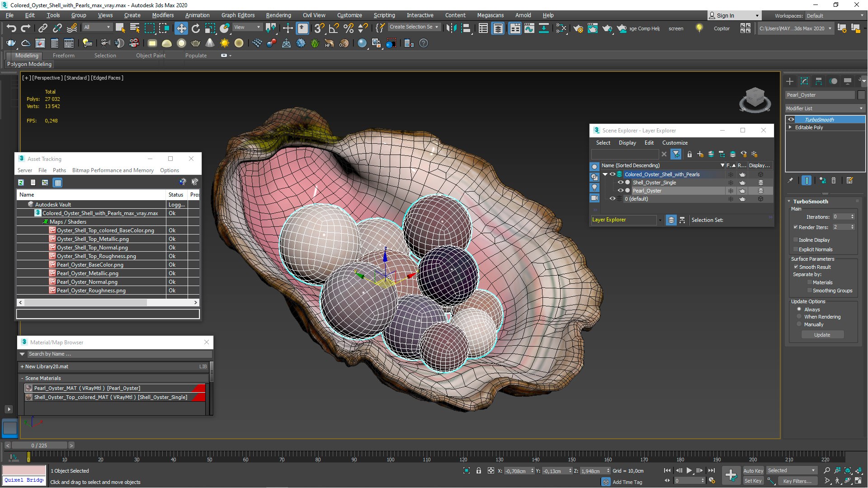Viewport: 868px width, 488px height.
Task: Click the Undo arrow icon
Action: pos(11,28)
